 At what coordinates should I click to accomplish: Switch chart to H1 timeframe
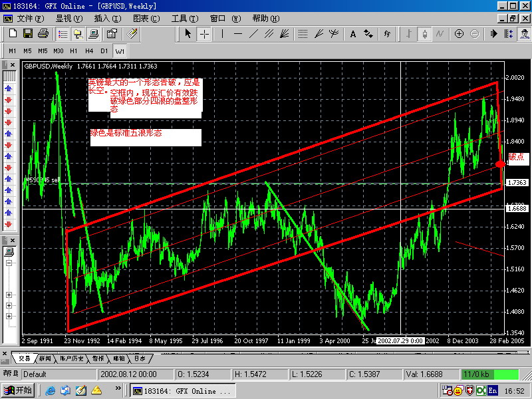[x=74, y=51]
